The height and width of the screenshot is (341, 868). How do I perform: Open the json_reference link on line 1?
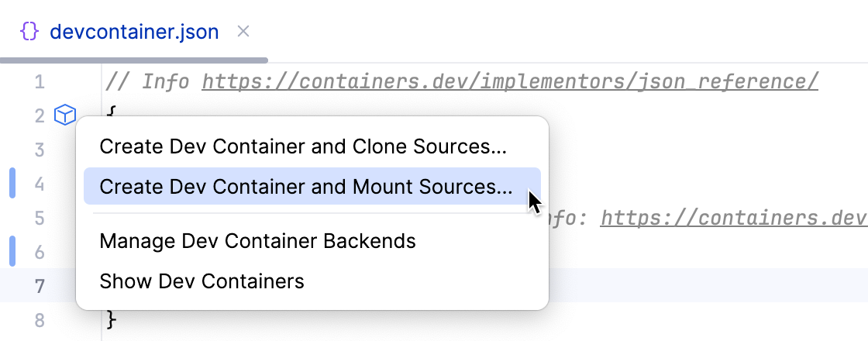509,81
